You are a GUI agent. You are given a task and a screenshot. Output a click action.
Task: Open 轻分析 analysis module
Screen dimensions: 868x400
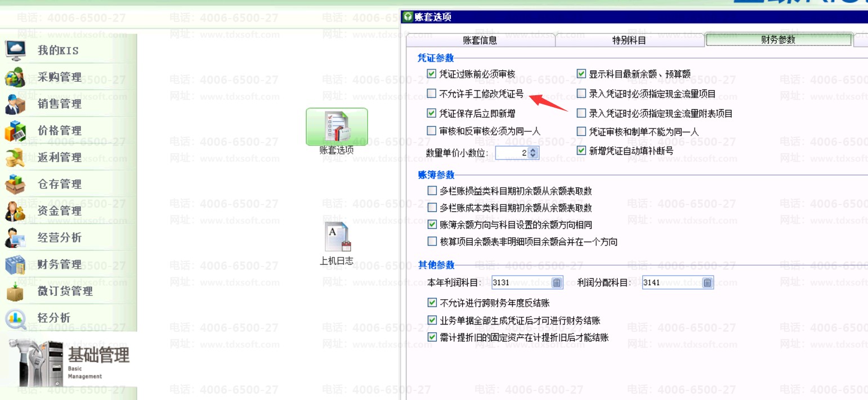(53, 318)
